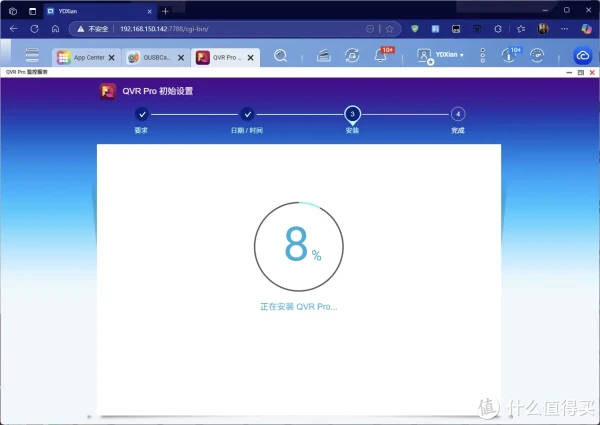The height and width of the screenshot is (425, 600).
Task: Click the installing QVR Pro status text
Action: (299, 307)
